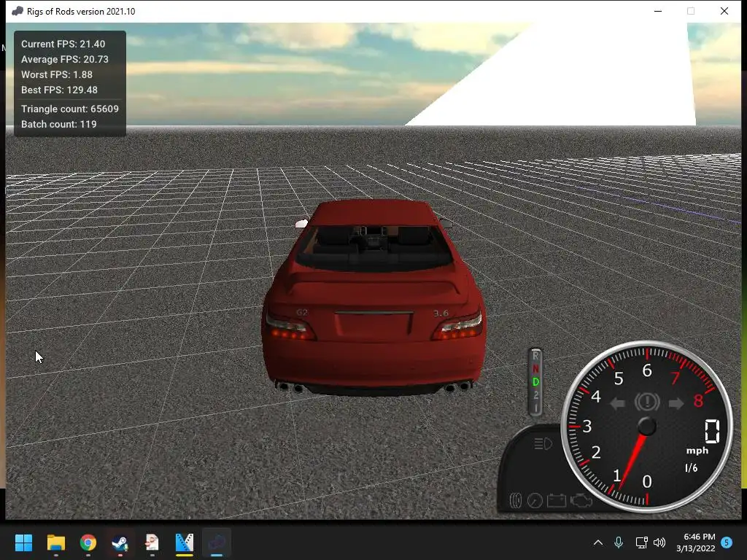
Task: Click the red 7 on the tachometer
Action: coord(675,378)
